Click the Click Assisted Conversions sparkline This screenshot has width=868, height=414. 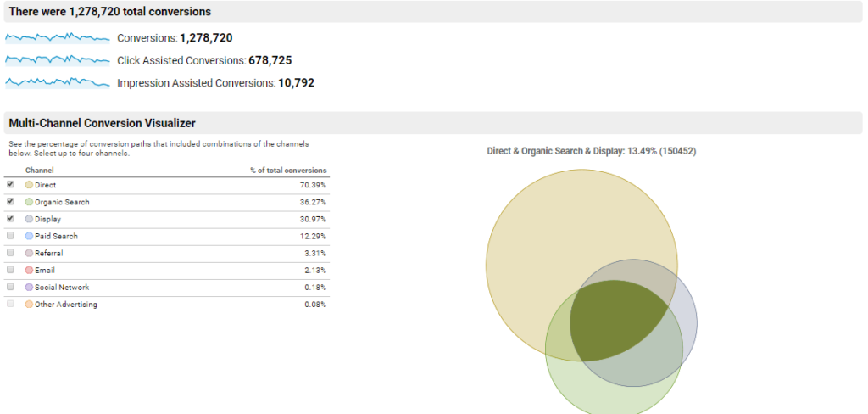pos(58,60)
